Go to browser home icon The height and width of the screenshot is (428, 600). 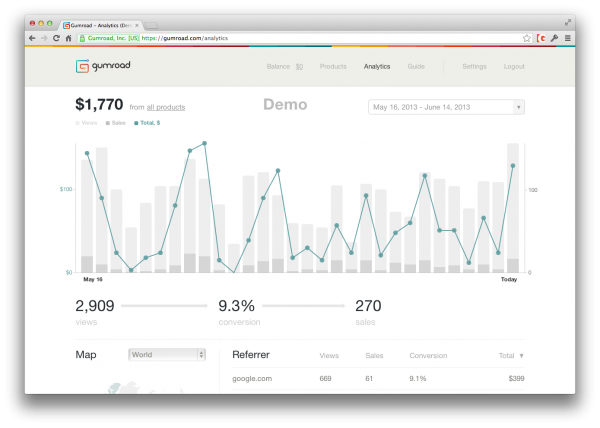point(68,38)
